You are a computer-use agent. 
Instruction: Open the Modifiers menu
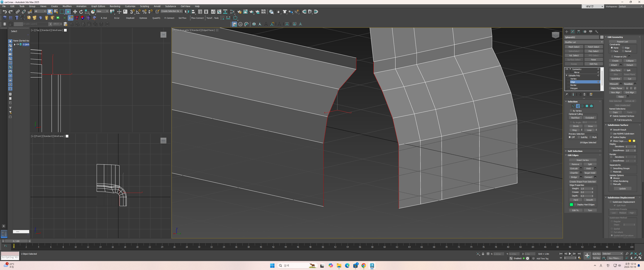point(67,6)
